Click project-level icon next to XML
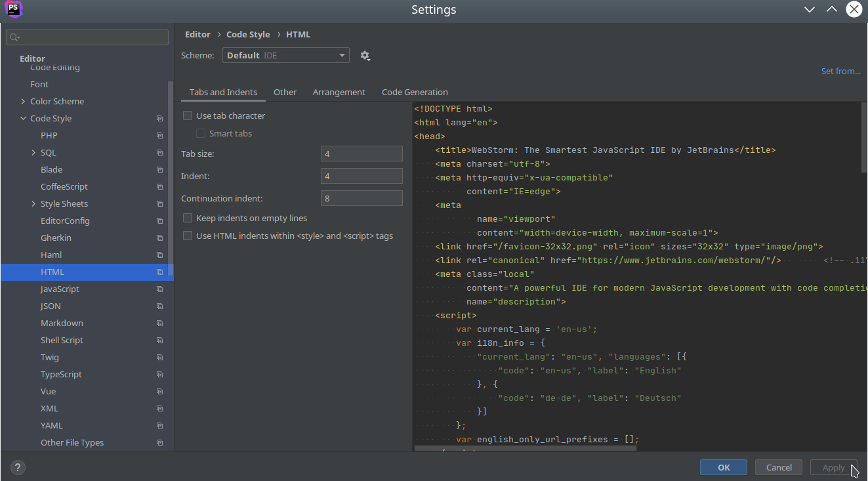The image size is (868, 481). (159, 409)
